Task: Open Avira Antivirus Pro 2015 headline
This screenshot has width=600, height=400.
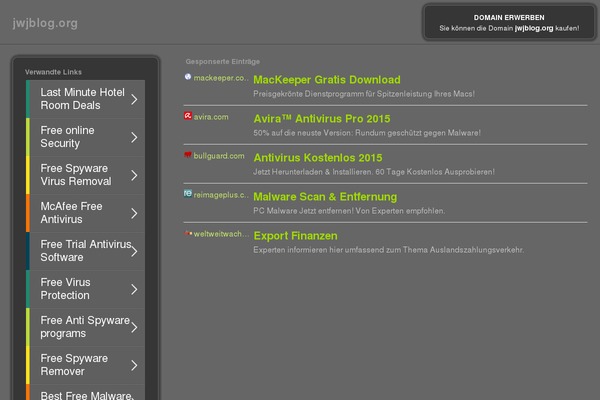Action: [322, 119]
